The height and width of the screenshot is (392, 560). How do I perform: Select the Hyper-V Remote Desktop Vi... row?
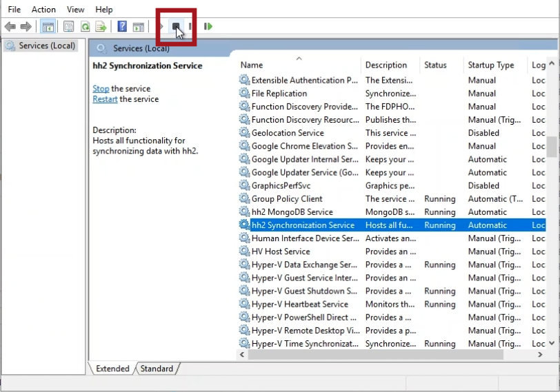pos(392,331)
